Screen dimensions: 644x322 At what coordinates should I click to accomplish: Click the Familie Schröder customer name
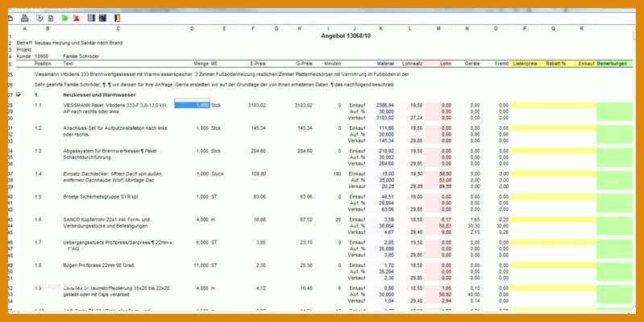[81, 56]
